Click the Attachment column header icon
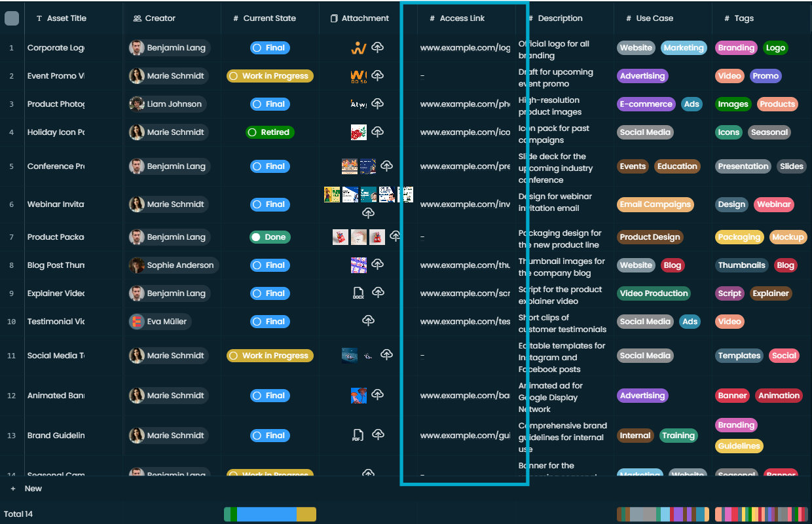Image resolution: width=812 pixels, height=524 pixels. [x=335, y=18]
